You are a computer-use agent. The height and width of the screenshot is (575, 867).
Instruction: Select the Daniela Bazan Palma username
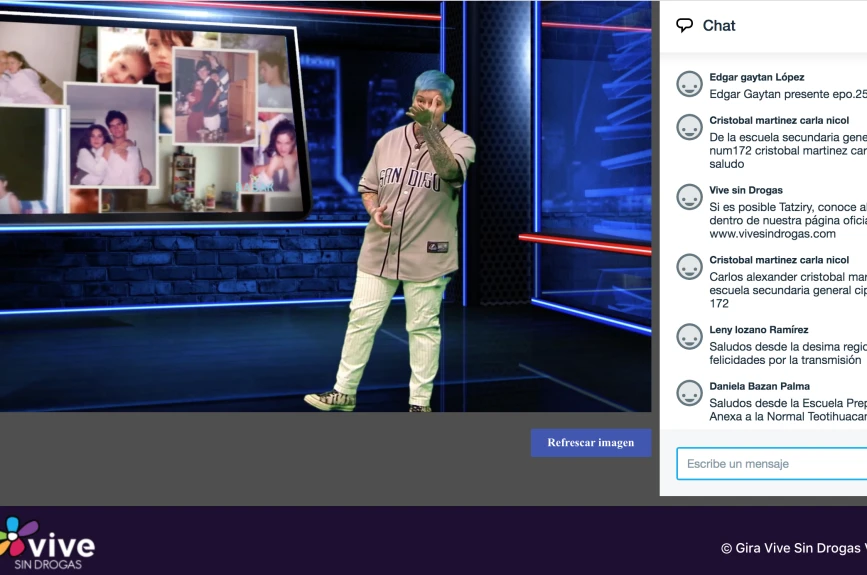coord(759,386)
